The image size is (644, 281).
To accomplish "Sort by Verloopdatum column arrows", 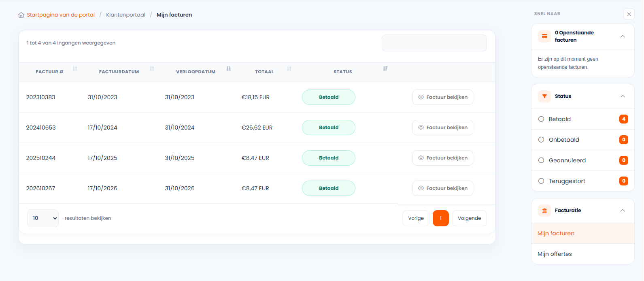I will [229, 69].
